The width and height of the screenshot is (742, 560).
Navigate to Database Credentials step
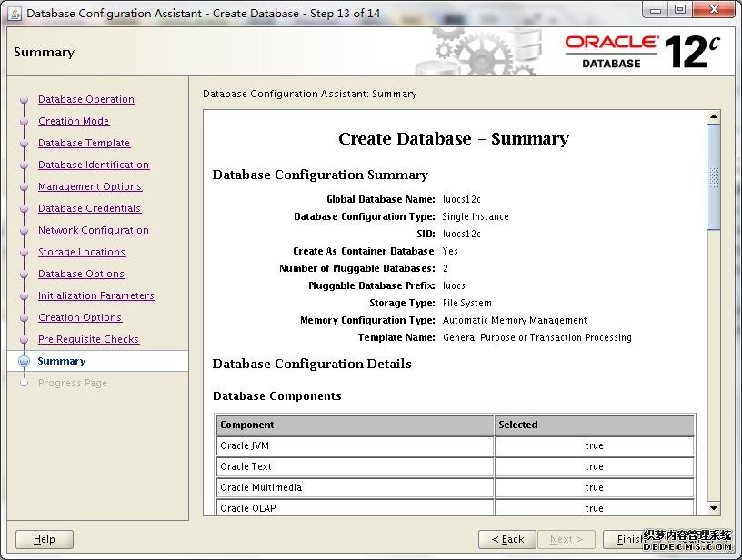89,209
